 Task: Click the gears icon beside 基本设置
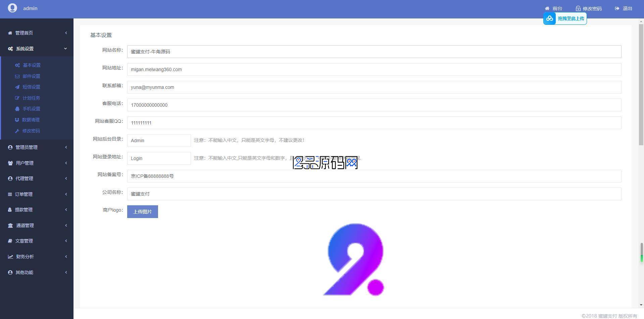coord(17,65)
